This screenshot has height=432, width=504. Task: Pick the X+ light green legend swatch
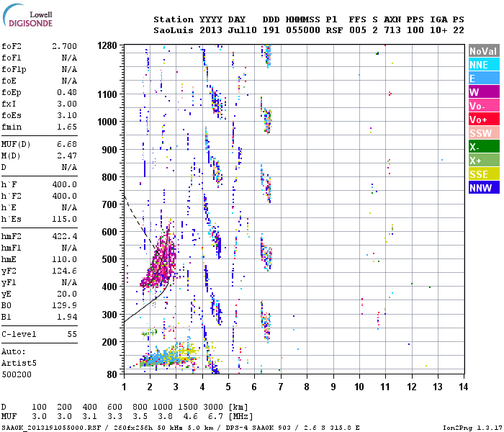click(484, 161)
